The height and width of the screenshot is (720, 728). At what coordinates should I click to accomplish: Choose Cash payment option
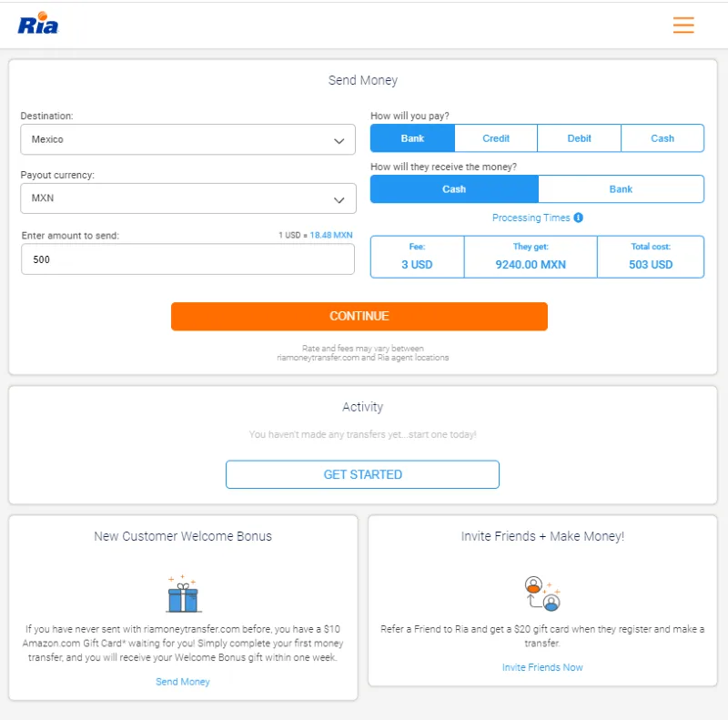(662, 137)
